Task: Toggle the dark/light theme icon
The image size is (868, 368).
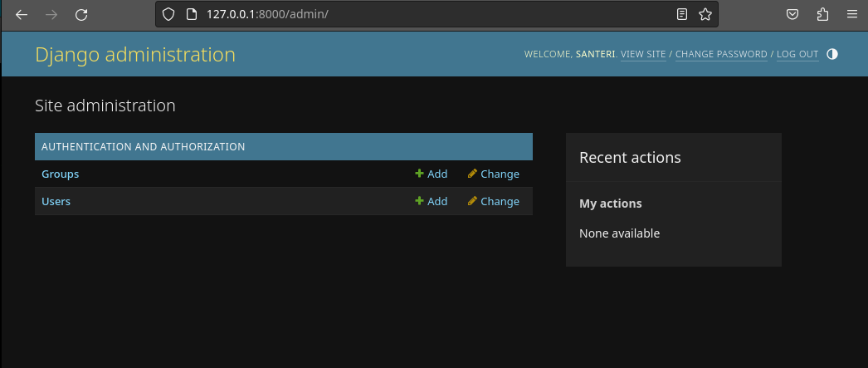Action: click(832, 54)
